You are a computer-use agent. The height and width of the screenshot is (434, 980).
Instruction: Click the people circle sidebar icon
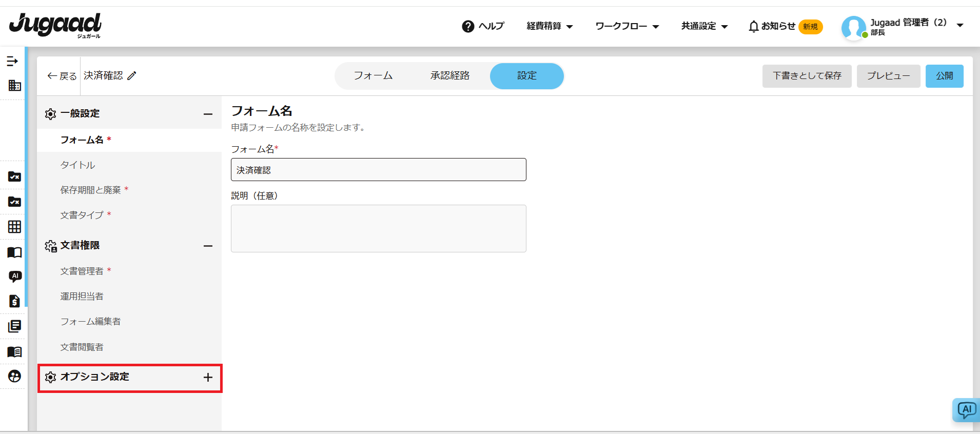point(14,377)
